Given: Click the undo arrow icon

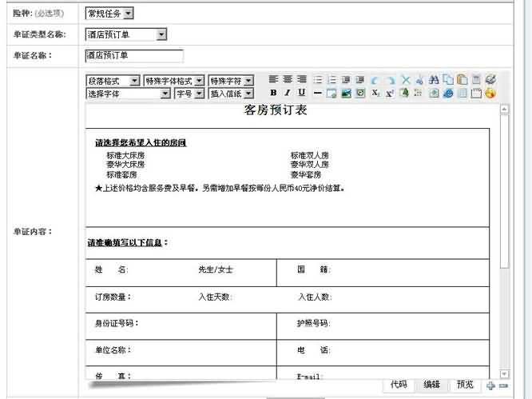Looking at the screenshot, I should tap(375, 80).
